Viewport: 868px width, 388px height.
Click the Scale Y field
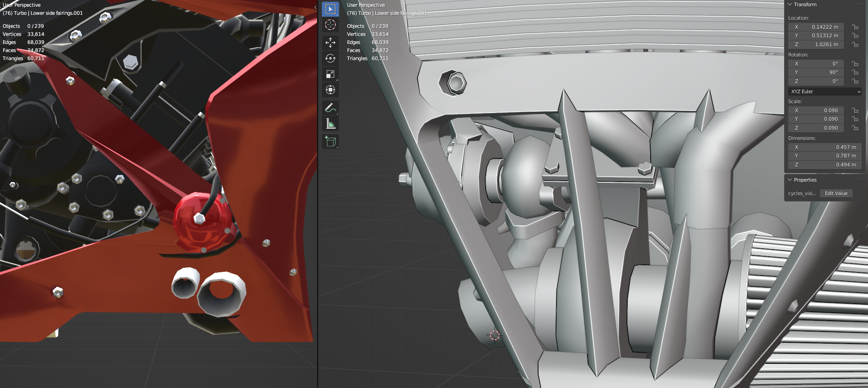(816, 119)
